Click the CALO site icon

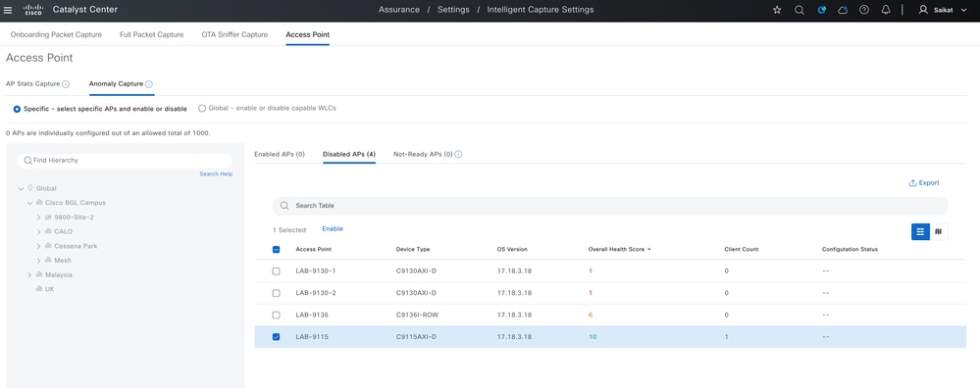[48, 231]
